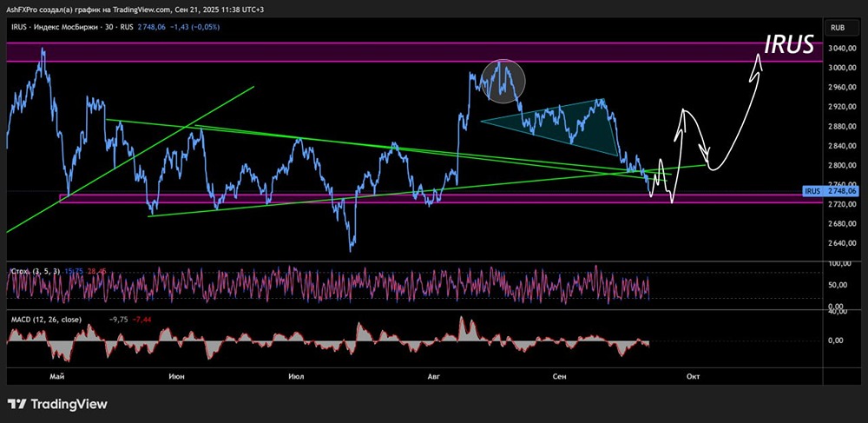The image size is (868, 423).
Task: Click the Окт label on the time axis
Action: tap(693, 375)
